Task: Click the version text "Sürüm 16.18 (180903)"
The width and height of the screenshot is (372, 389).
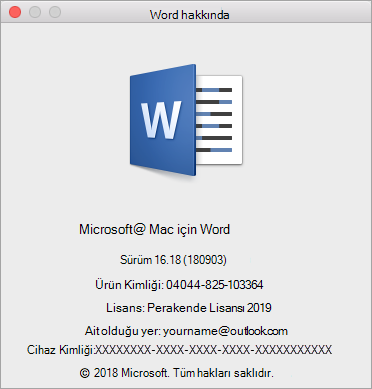Action: [173, 260]
